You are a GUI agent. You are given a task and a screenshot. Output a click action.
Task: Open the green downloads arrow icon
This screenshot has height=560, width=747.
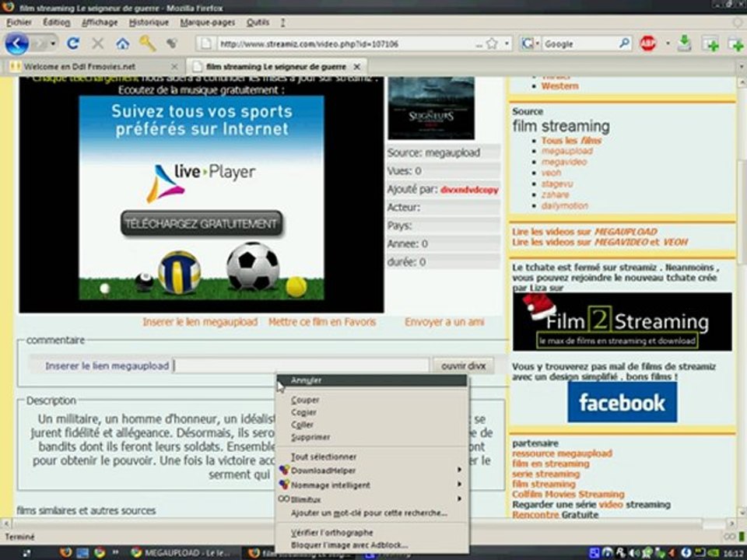tap(684, 44)
